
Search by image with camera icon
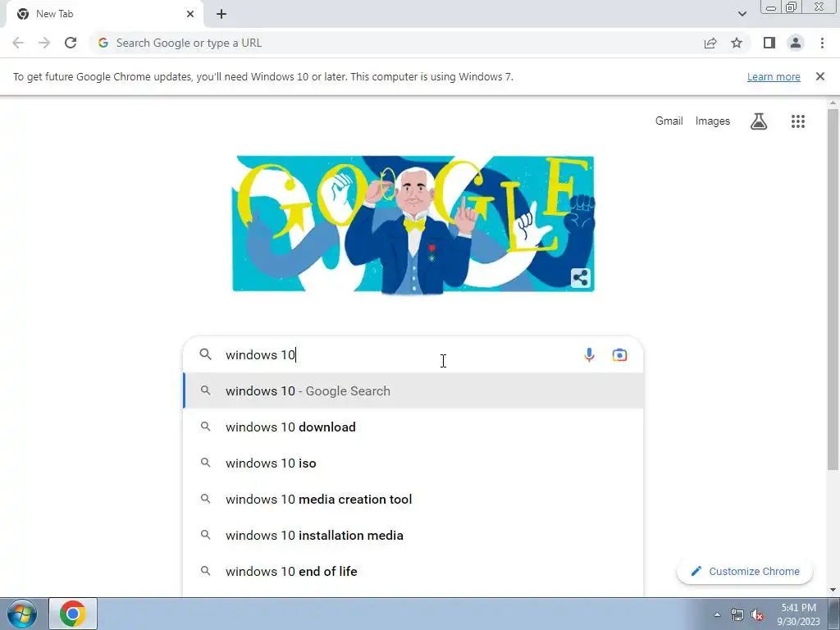click(619, 354)
